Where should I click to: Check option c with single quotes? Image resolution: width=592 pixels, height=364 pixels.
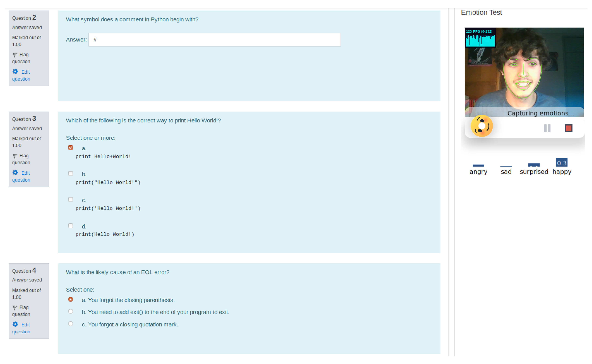pos(71,200)
